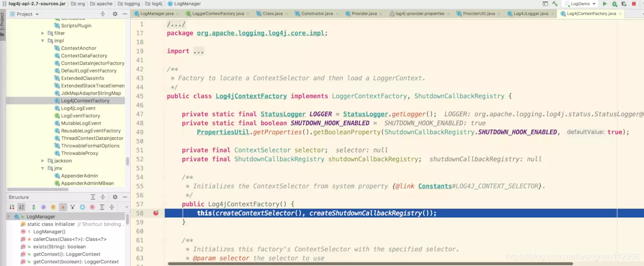Switch to log4j-provider.properties tab
The image size is (644, 266).
pos(420,14)
